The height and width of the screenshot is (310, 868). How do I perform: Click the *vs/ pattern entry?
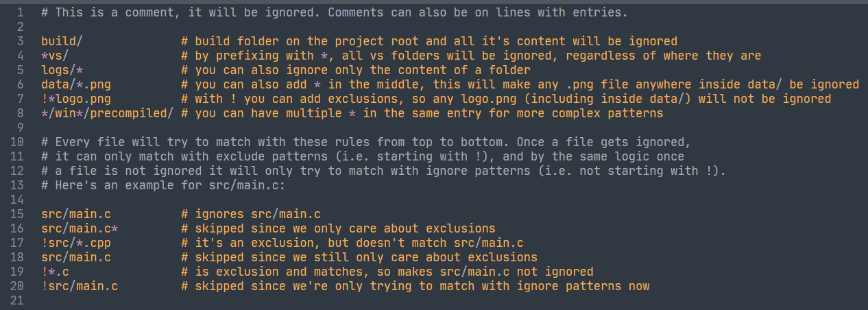tap(55, 56)
